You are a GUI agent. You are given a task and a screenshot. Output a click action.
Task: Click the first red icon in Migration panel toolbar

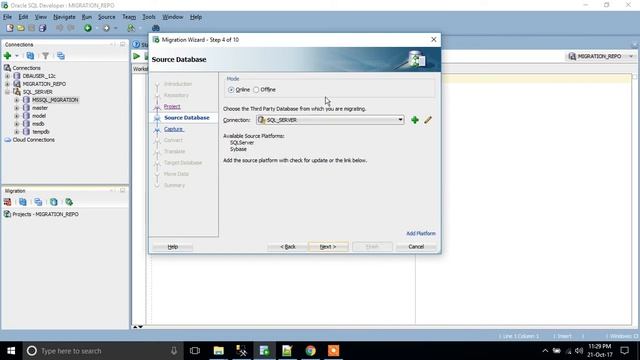tap(7, 202)
